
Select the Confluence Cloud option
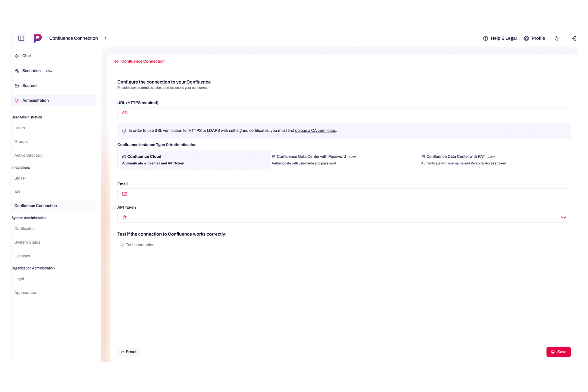pyautogui.click(x=195, y=160)
